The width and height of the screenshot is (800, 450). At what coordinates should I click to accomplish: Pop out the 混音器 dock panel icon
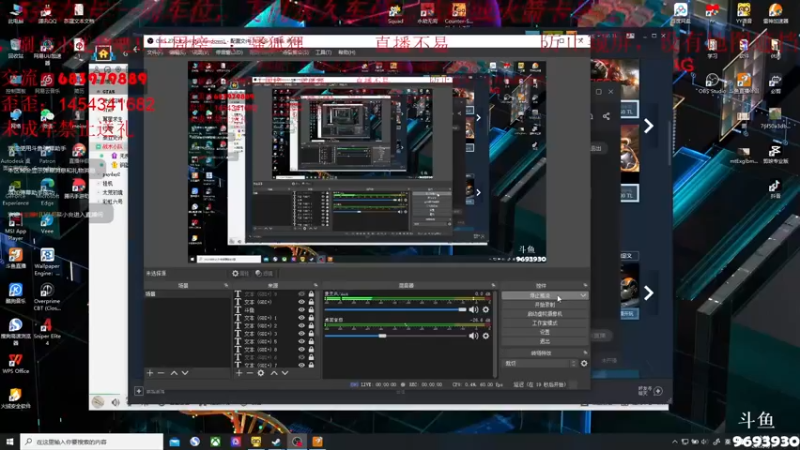point(493,285)
